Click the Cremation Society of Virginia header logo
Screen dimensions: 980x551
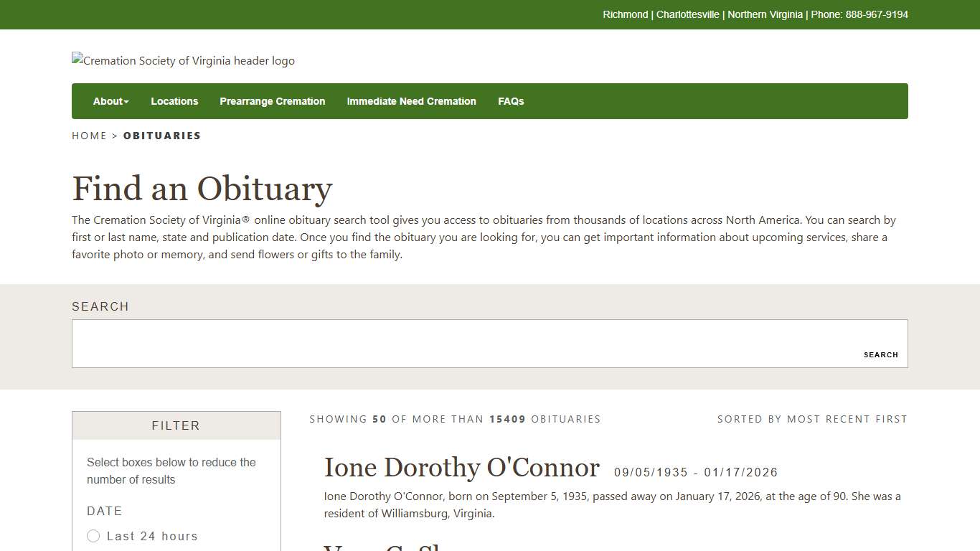click(x=183, y=60)
